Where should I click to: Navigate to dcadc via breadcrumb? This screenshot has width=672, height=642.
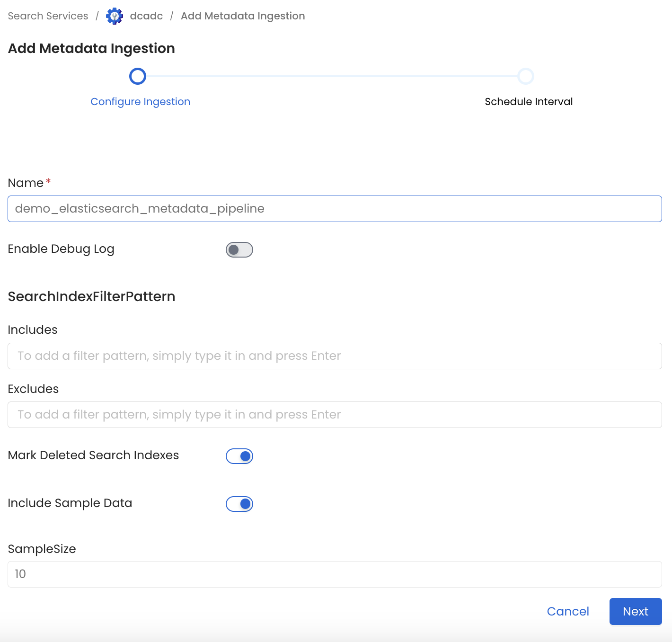[146, 16]
